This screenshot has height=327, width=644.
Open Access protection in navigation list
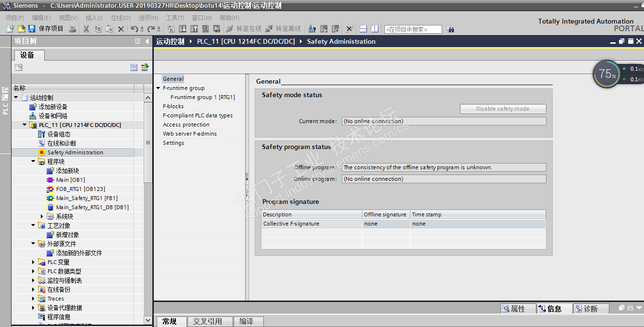186,125
